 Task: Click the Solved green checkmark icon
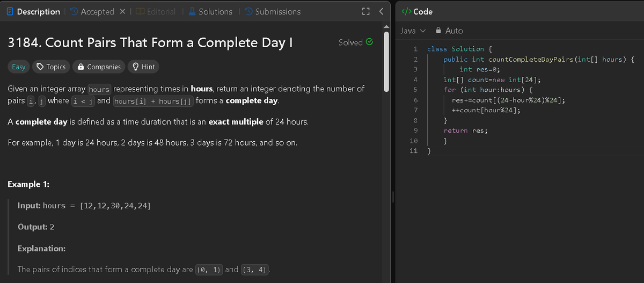pos(369,42)
